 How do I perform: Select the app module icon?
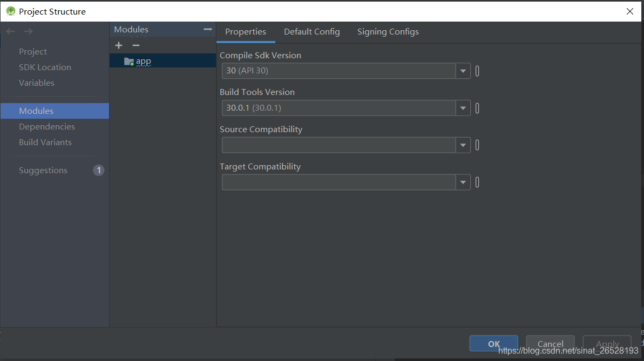pyautogui.click(x=130, y=60)
